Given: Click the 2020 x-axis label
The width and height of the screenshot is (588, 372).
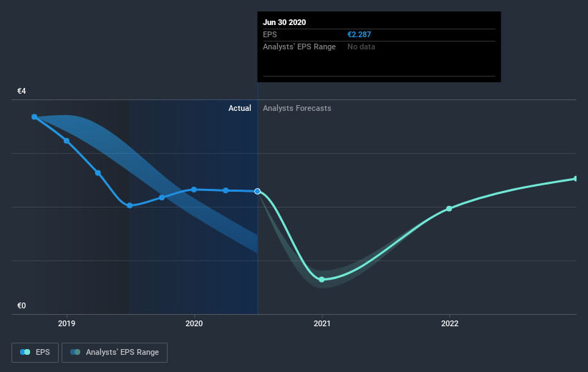Looking at the screenshot, I should (x=194, y=323).
